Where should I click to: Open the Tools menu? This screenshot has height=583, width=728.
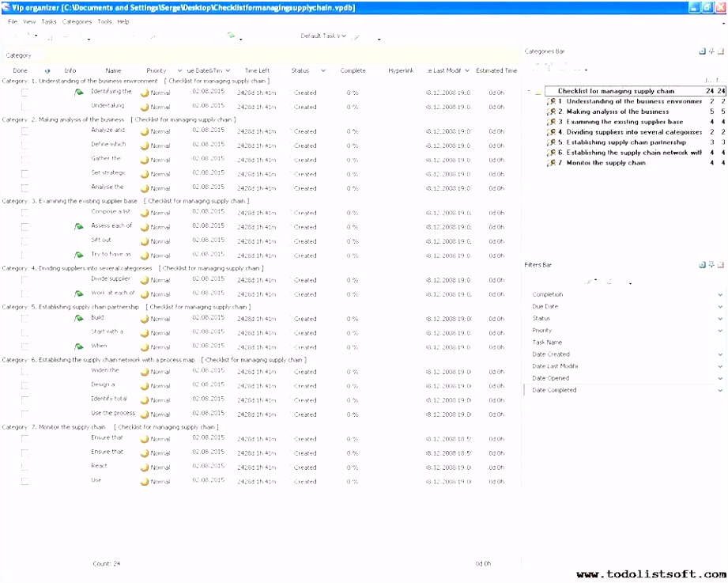(104, 22)
